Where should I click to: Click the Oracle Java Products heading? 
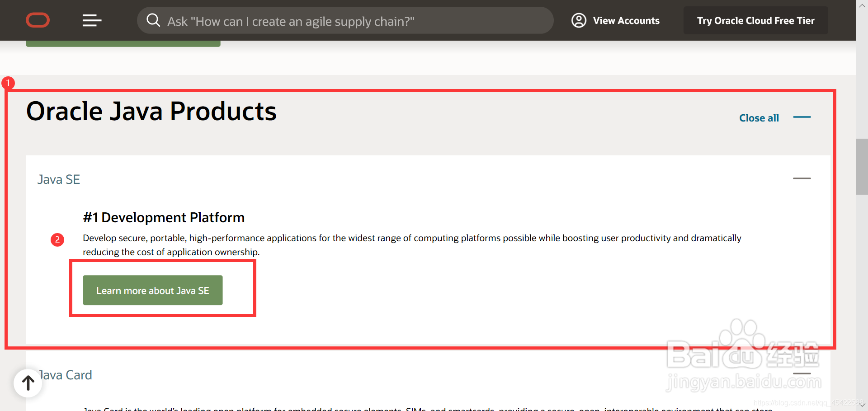tap(151, 111)
